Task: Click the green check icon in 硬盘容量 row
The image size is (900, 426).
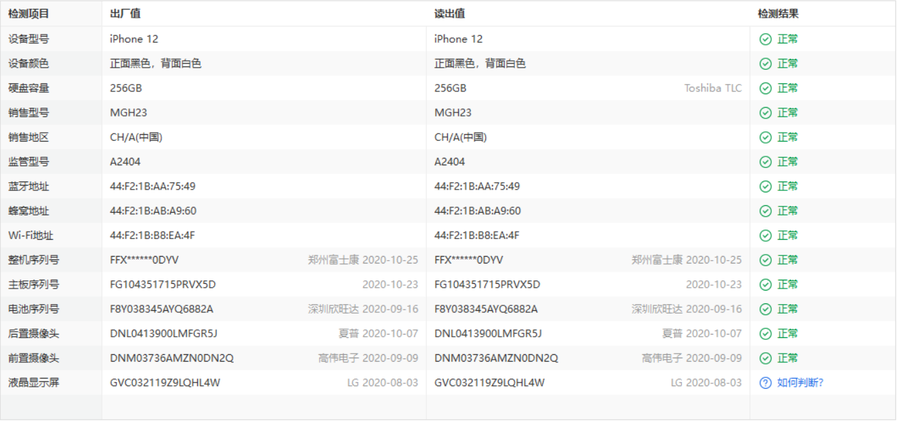Action: point(765,88)
